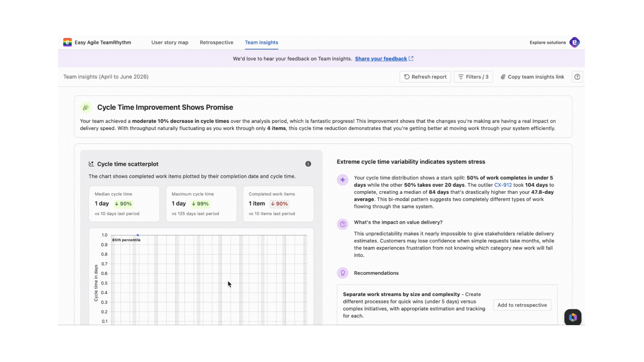
Task: Select the Team insights tab
Action: tap(261, 43)
